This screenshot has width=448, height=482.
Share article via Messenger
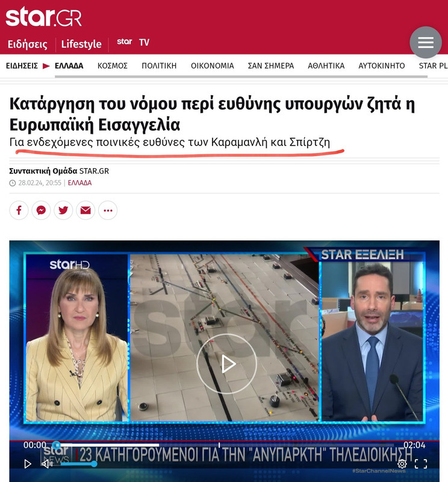pyautogui.click(x=41, y=210)
